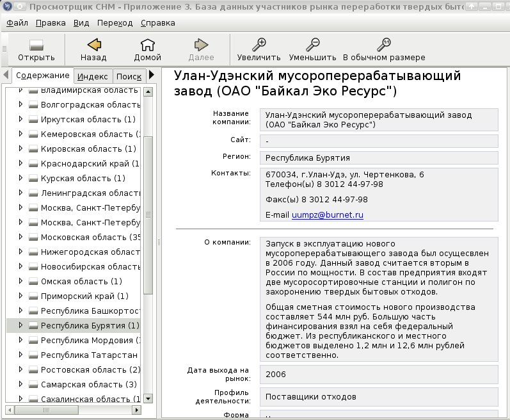
Task: Click the Поставщики отходов profile value
Action: click(x=379, y=397)
